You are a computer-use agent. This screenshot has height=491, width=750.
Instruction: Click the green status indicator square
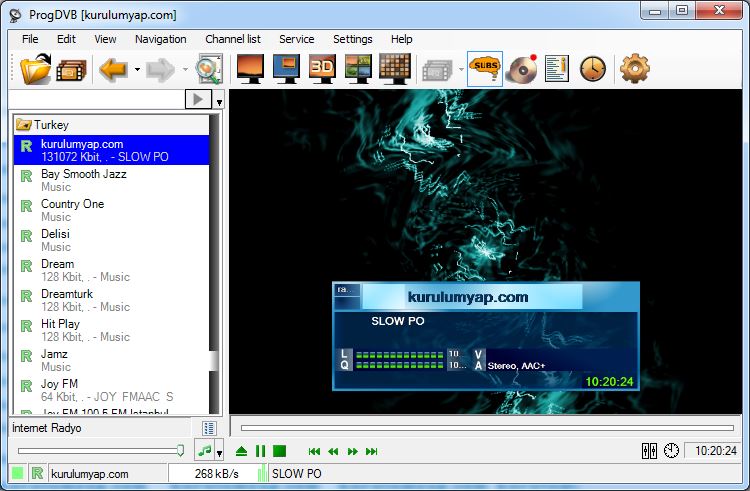point(17,473)
